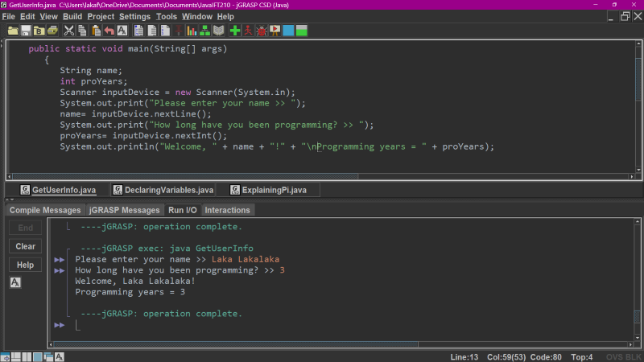
Task: Show the jGRASP Messages tab
Action: pyautogui.click(x=125, y=210)
